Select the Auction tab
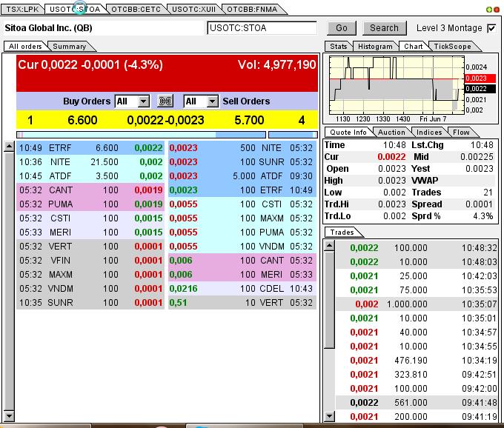Image resolution: width=504 pixels, height=428 pixels. click(391, 133)
